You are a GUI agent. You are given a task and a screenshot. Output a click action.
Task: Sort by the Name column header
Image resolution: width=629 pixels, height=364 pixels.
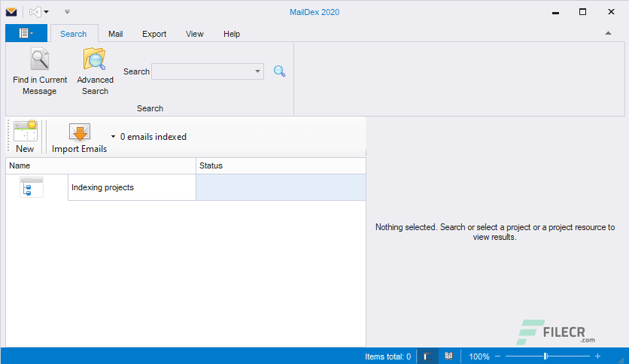click(x=101, y=165)
